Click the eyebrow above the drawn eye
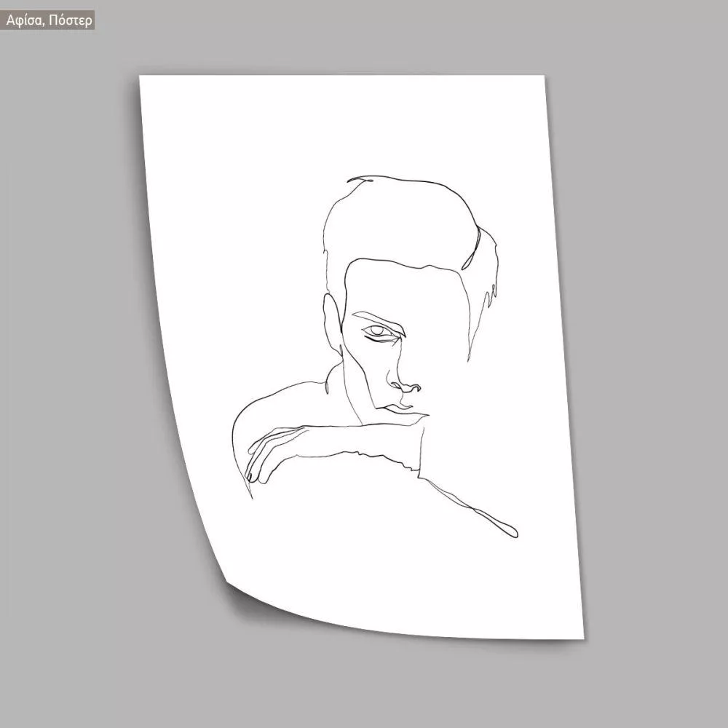The image size is (728, 728). pos(371,318)
